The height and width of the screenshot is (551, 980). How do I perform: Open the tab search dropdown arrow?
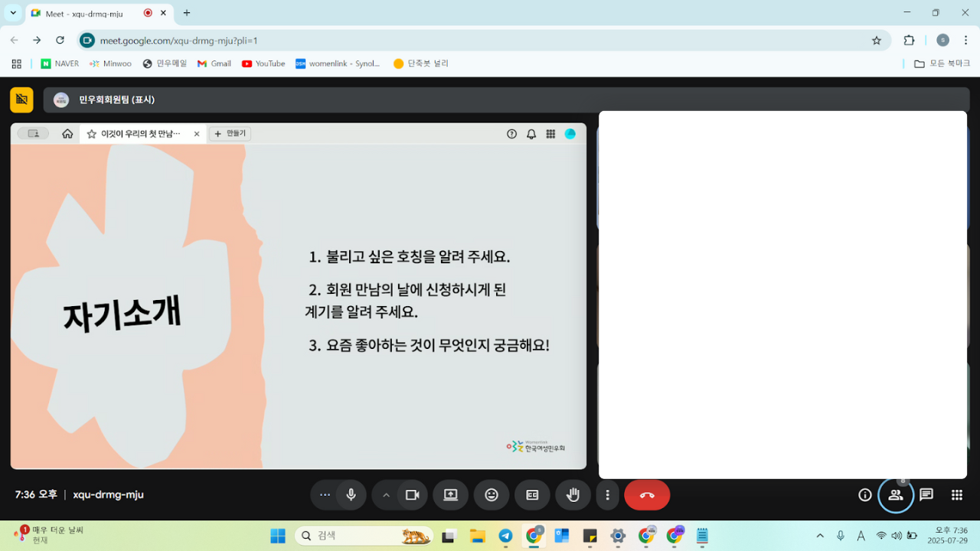coord(13,13)
